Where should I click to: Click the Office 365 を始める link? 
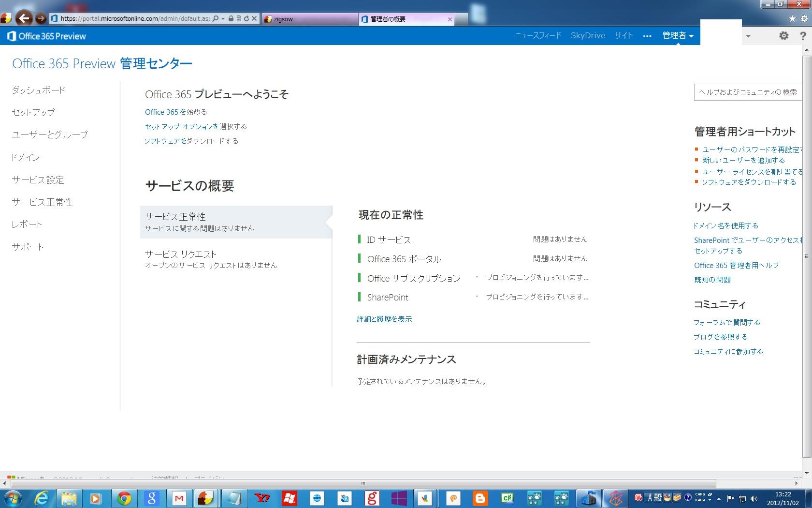coord(176,112)
